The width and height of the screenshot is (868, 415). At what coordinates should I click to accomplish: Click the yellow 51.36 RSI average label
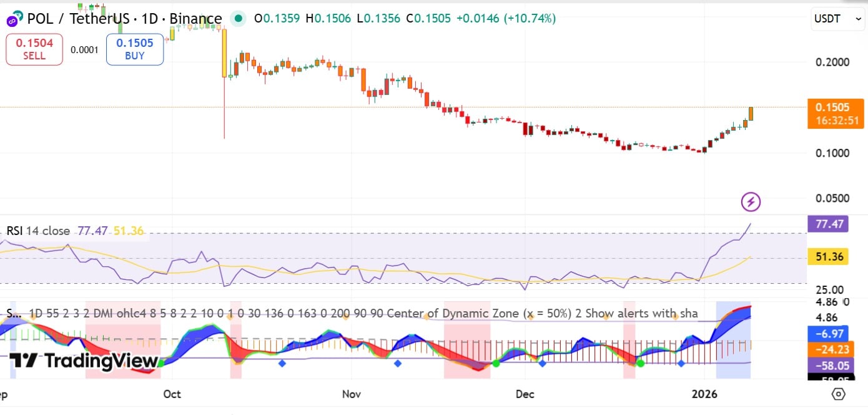[x=827, y=257]
